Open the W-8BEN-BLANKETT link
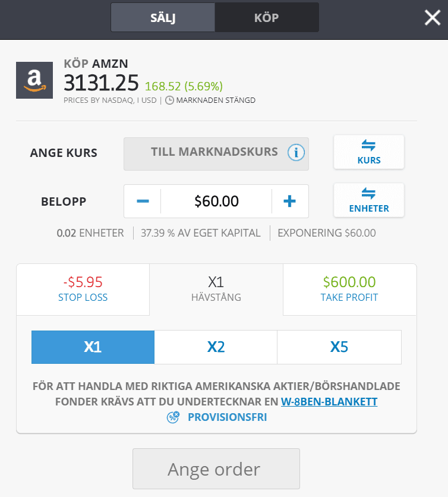This screenshot has width=448, height=497. point(330,401)
